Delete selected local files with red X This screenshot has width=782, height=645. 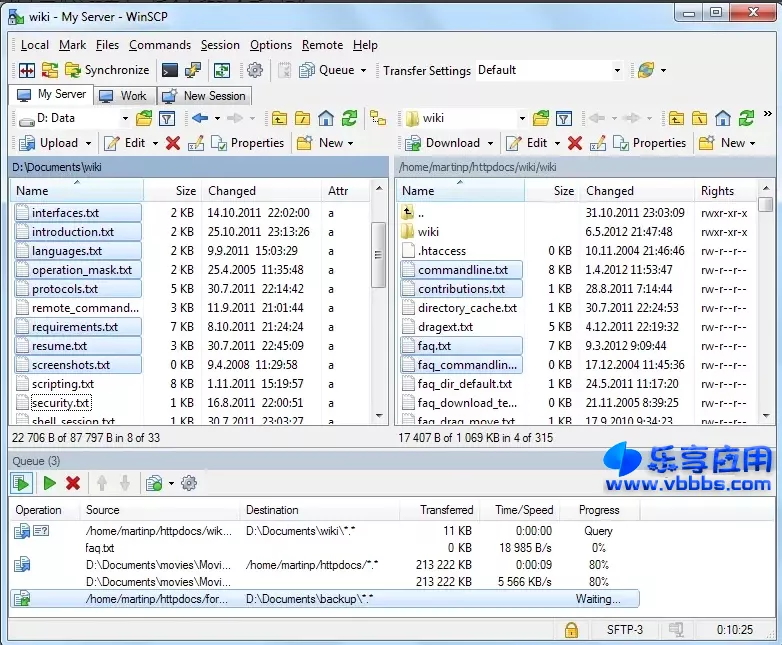pos(173,144)
